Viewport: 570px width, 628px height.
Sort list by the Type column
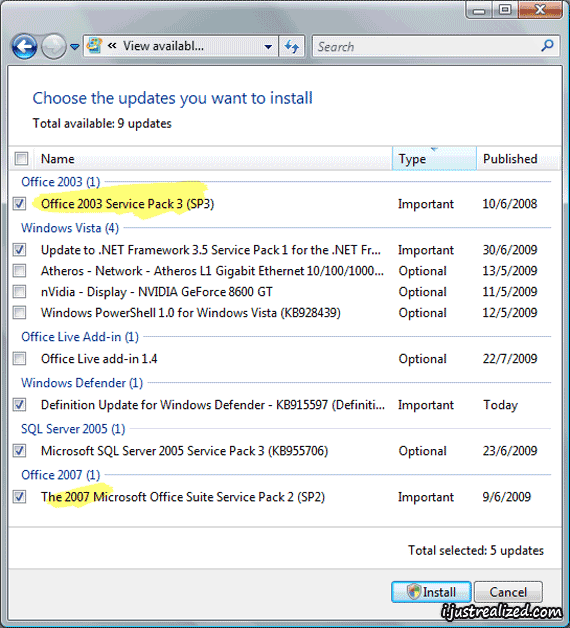434,159
